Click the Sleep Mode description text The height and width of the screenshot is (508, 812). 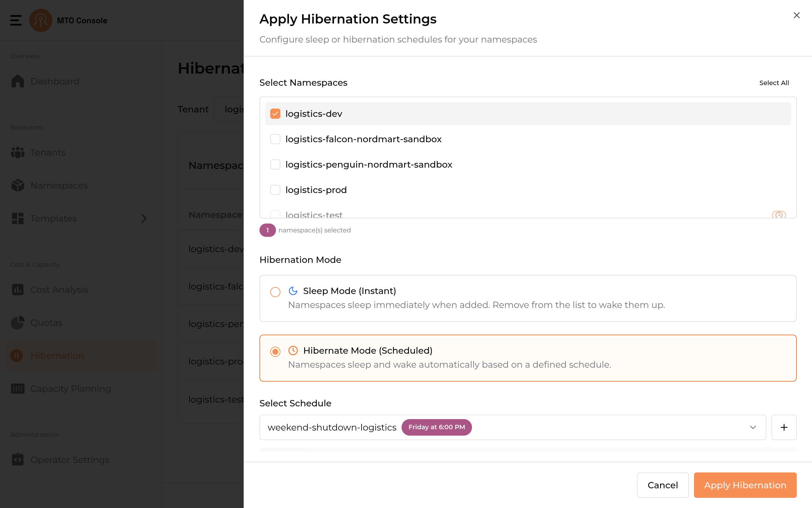[476, 305]
